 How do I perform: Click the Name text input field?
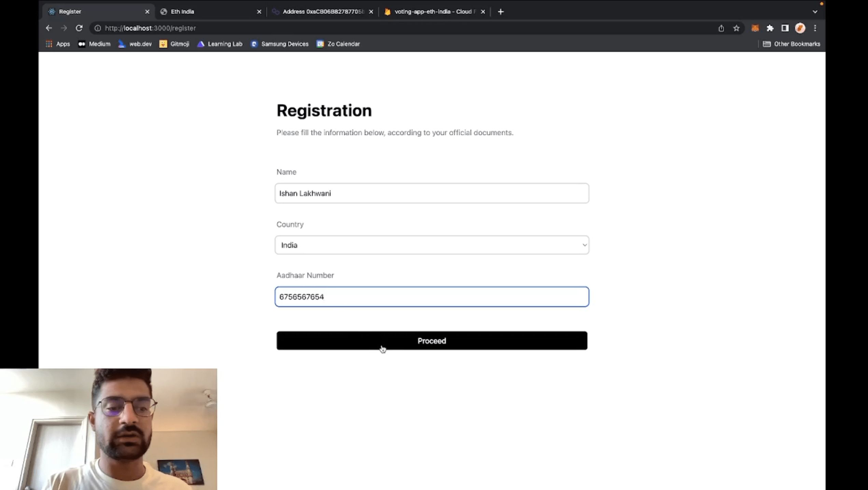point(432,193)
